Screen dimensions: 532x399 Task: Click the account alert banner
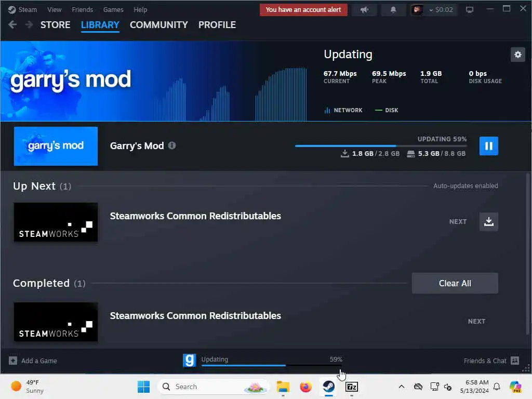tap(303, 10)
